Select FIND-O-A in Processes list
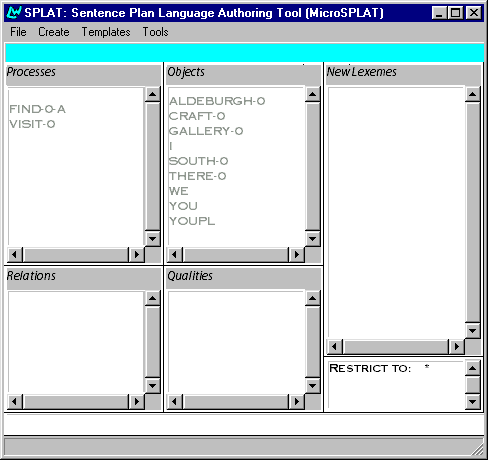Viewport: 488px width, 460px height. [x=37, y=109]
